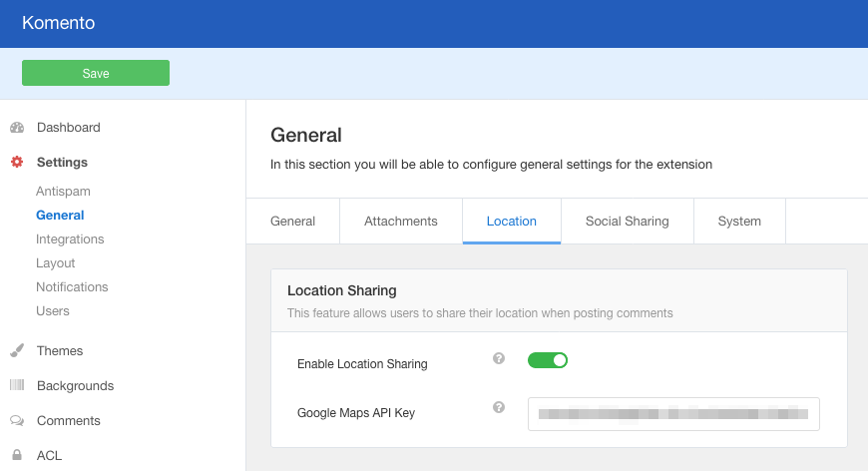The height and width of the screenshot is (471, 868).
Task: Open Backgrounds in the sidebar
Action: (75, 386)
